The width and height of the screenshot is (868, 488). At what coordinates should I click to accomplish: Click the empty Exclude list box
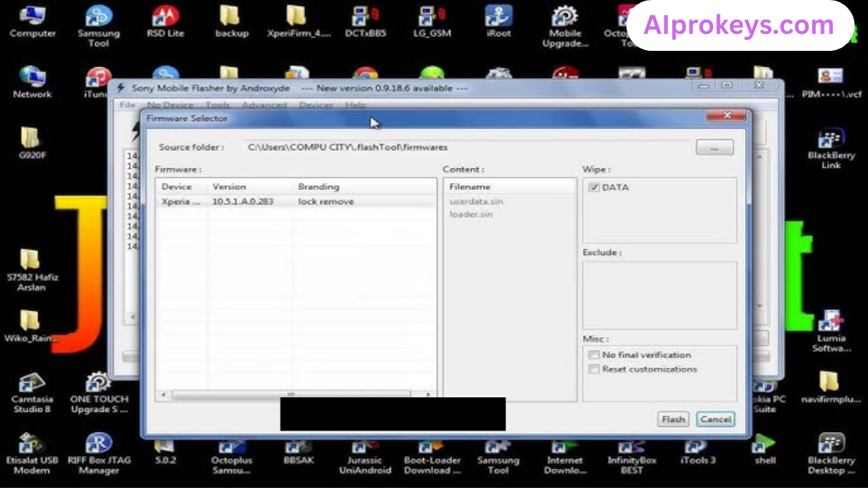point(659,296)
